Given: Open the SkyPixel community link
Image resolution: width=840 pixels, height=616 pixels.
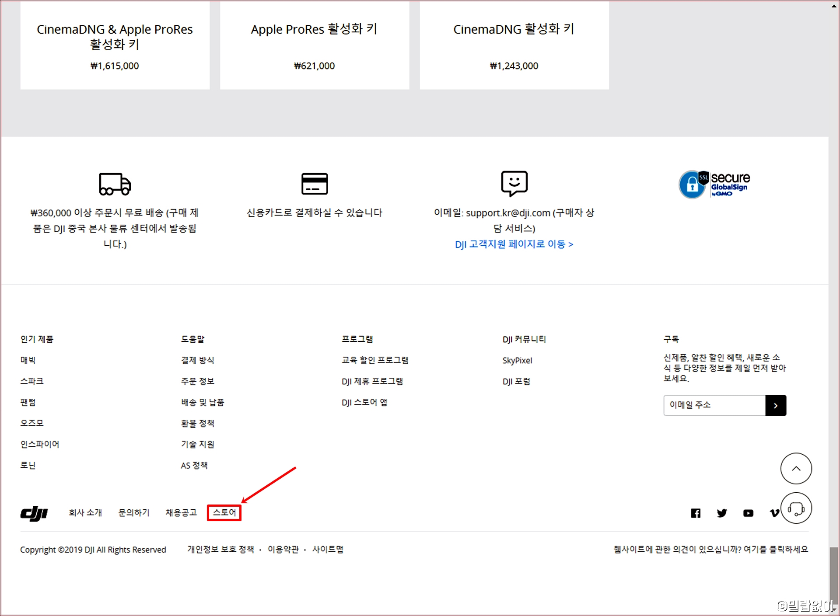Looking at the screenshot, I should (x=517, y=360).
